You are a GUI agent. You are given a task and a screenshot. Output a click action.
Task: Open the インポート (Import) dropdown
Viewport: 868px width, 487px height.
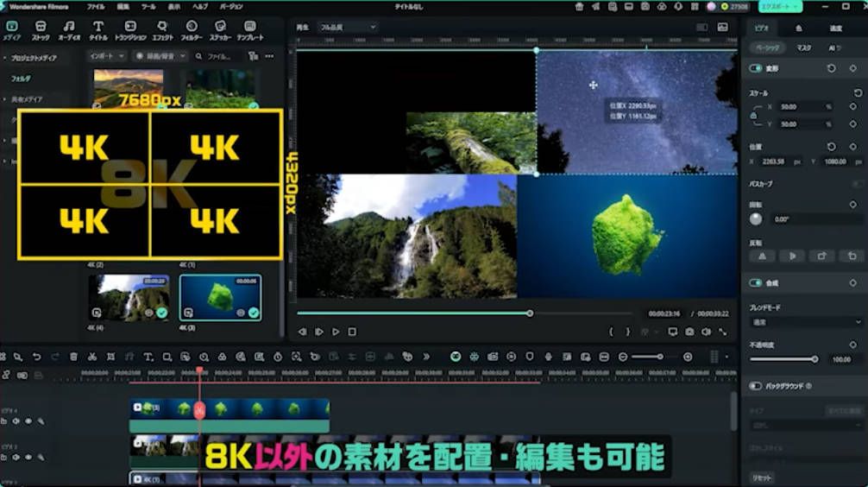(107, 56)
